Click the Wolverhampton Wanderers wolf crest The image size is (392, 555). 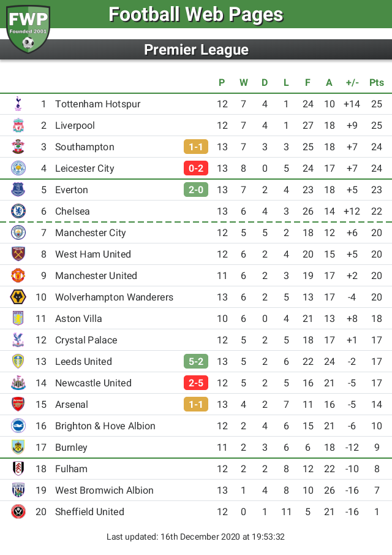(18, 297)
